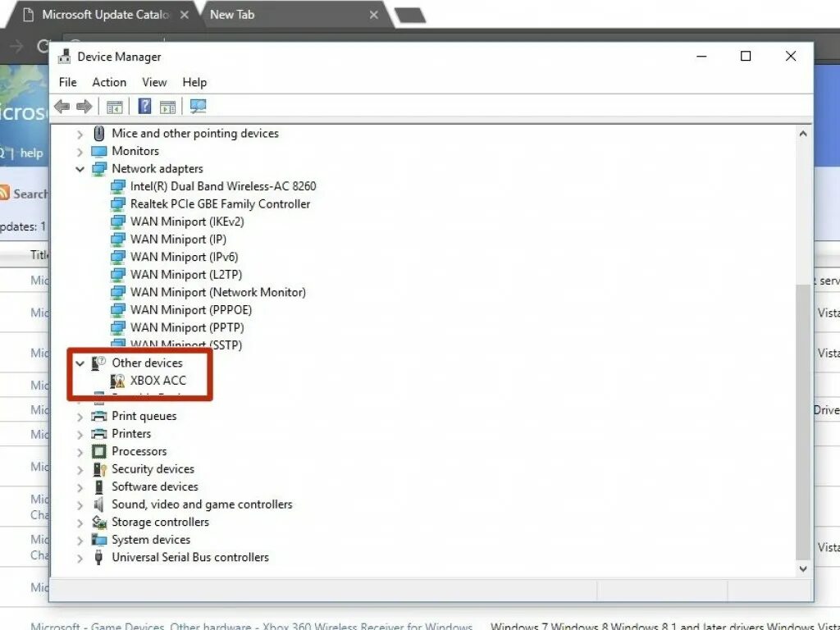840x630 pixels.
Task: Expand the System devices node
Action: [x=80, y=541]
